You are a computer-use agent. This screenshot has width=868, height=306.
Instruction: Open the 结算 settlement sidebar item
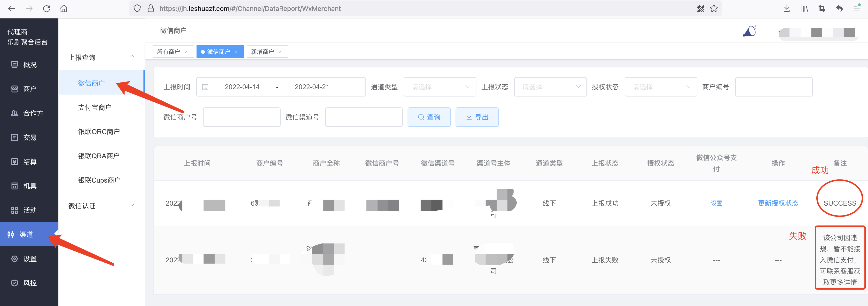29,162
